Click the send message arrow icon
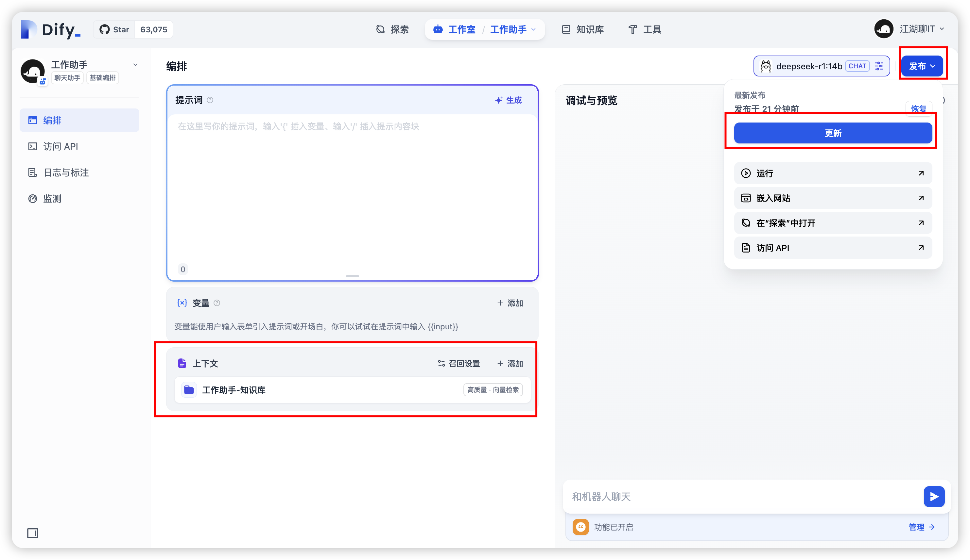 click(x=934, y=497)
